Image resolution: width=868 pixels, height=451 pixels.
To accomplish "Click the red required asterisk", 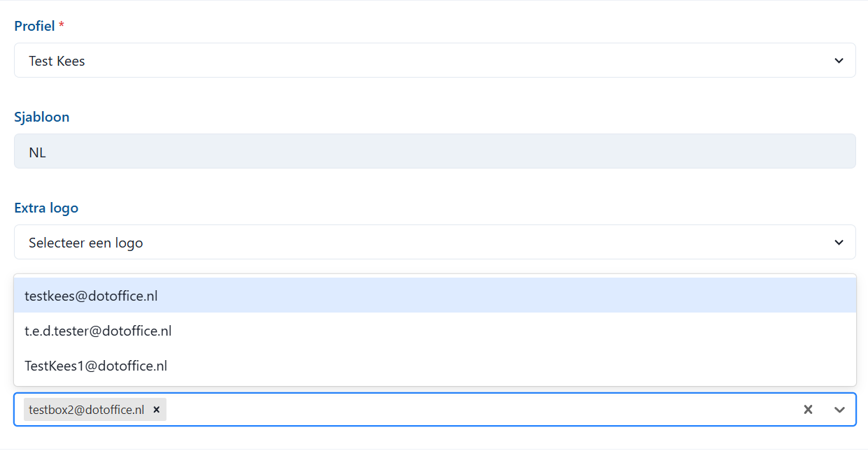I will 62,26.
